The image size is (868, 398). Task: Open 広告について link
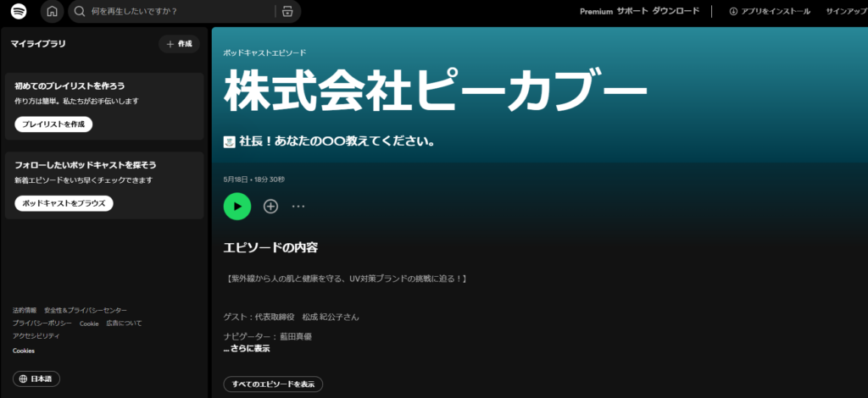tap(124, 323)
